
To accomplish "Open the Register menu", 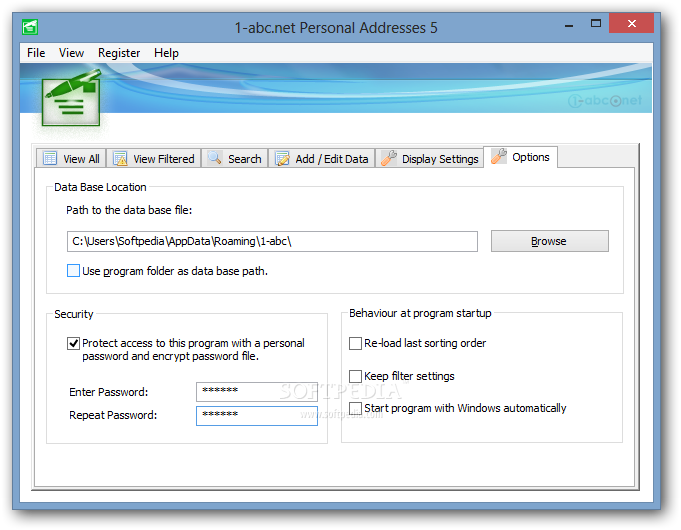I will coord(119,53).
